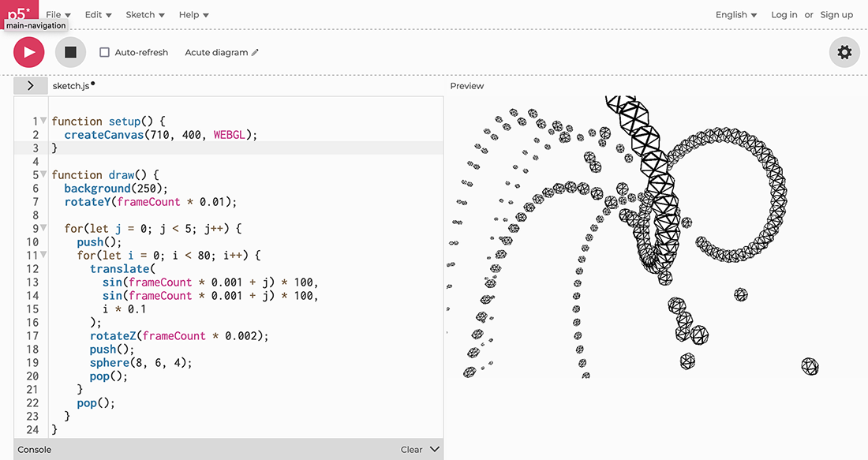Screen dimensions: 868x460
Task: Click the Acute diagram sketch title
Action: click(x=216, y=53)
